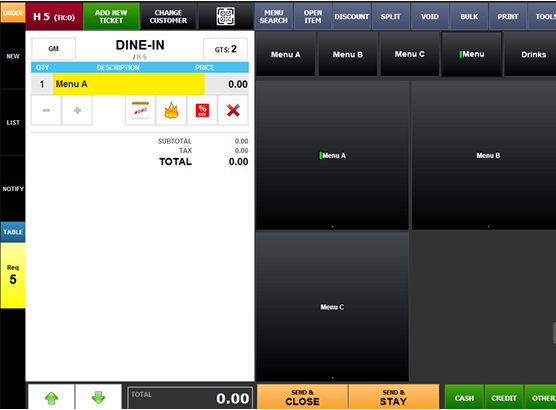
Task: Increase quantity with plus button
Action: (x=77, y=110)
